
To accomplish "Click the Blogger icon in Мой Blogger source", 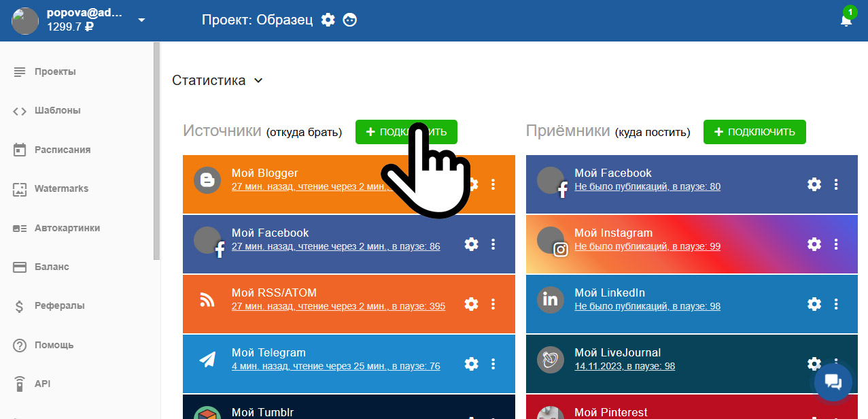I will tap(207, 180).
